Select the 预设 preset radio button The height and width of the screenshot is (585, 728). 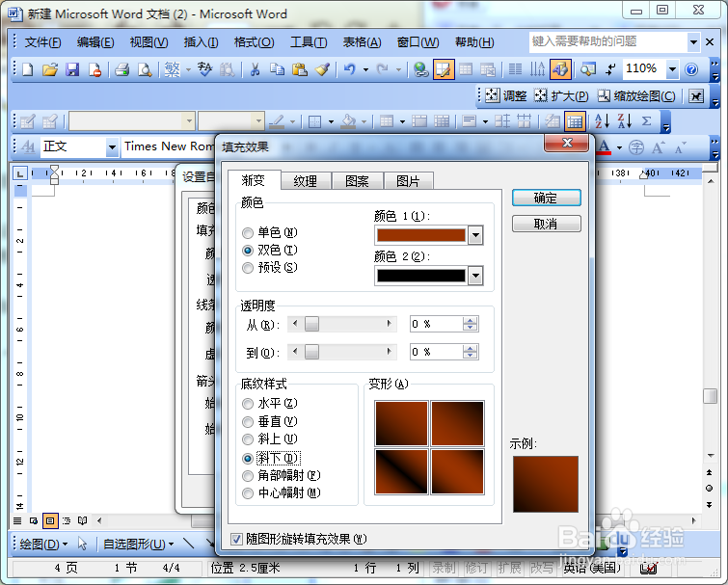(x=248, y=268)
